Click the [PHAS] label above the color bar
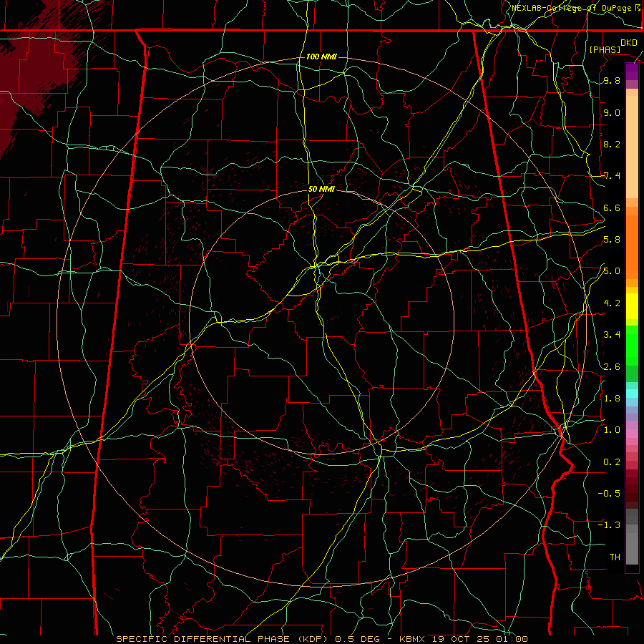644x644 pixels. pos(605,49)
